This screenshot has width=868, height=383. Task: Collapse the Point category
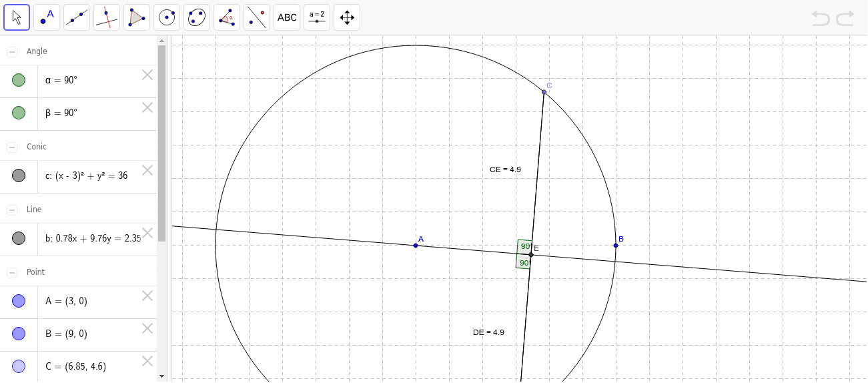coord(12,273)
